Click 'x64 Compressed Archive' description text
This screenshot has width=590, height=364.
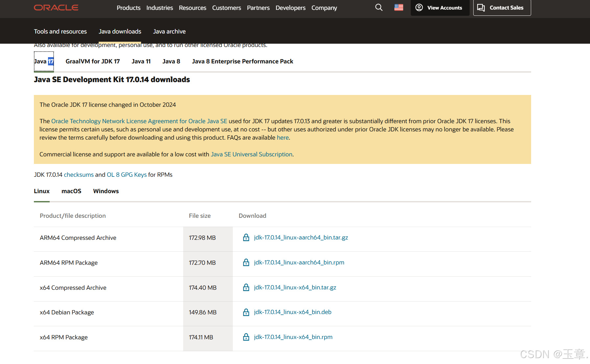pyautogui.click(x=73, y=288)
